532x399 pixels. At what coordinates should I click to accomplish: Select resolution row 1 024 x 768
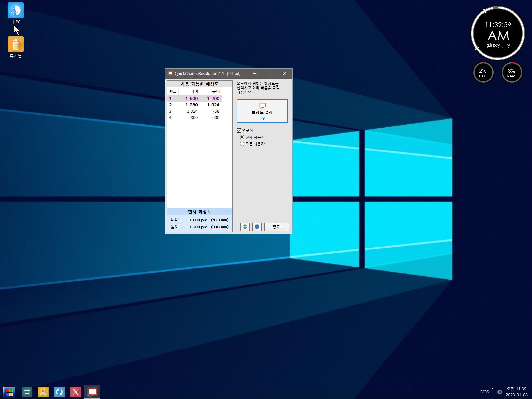194,111
